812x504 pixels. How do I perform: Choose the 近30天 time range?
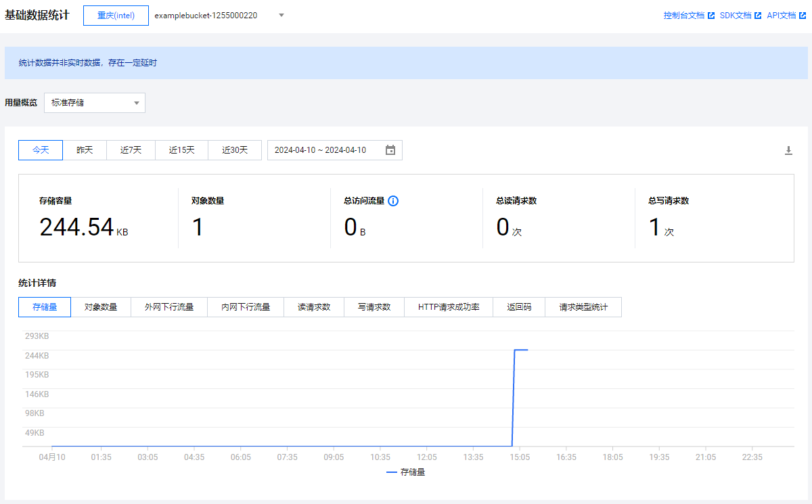(235, 150)
